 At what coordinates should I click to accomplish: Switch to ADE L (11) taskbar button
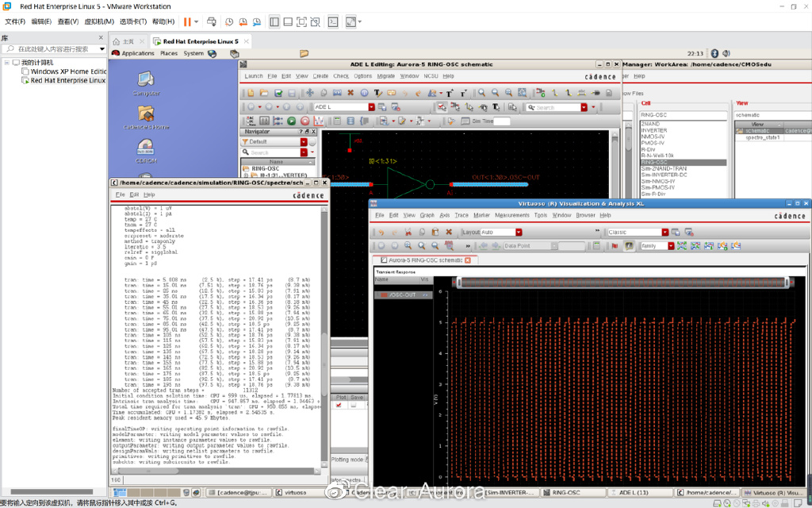pos(641,492)
